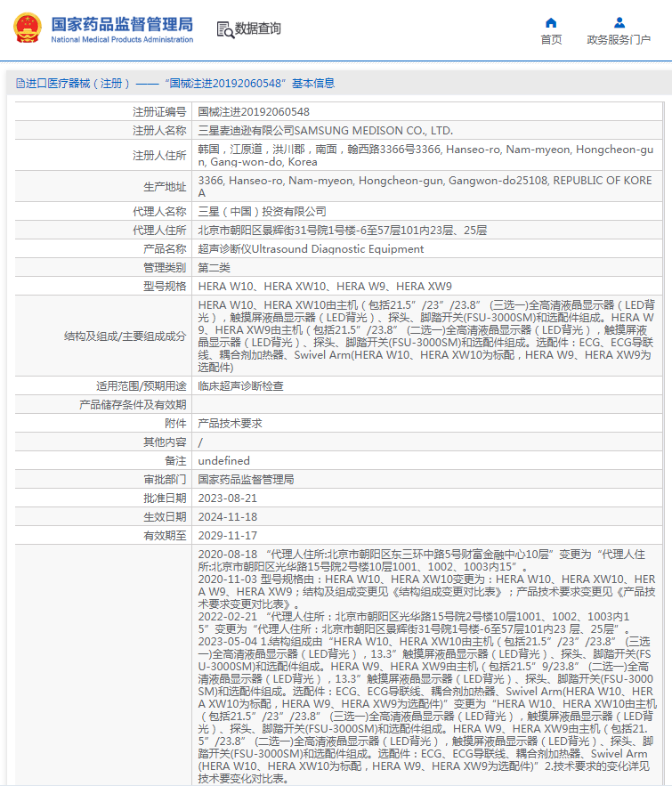Click the 备注 label

[x=175, y=461]
